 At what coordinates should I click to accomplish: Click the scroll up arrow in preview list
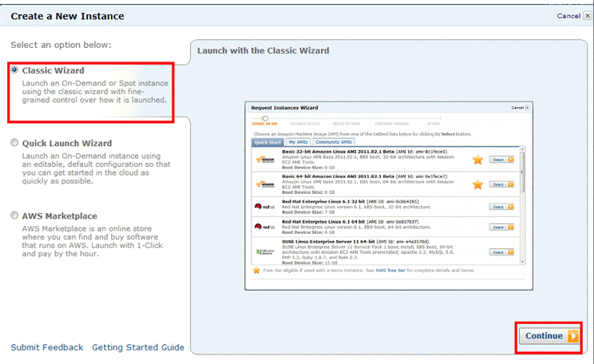pos(522,148)
